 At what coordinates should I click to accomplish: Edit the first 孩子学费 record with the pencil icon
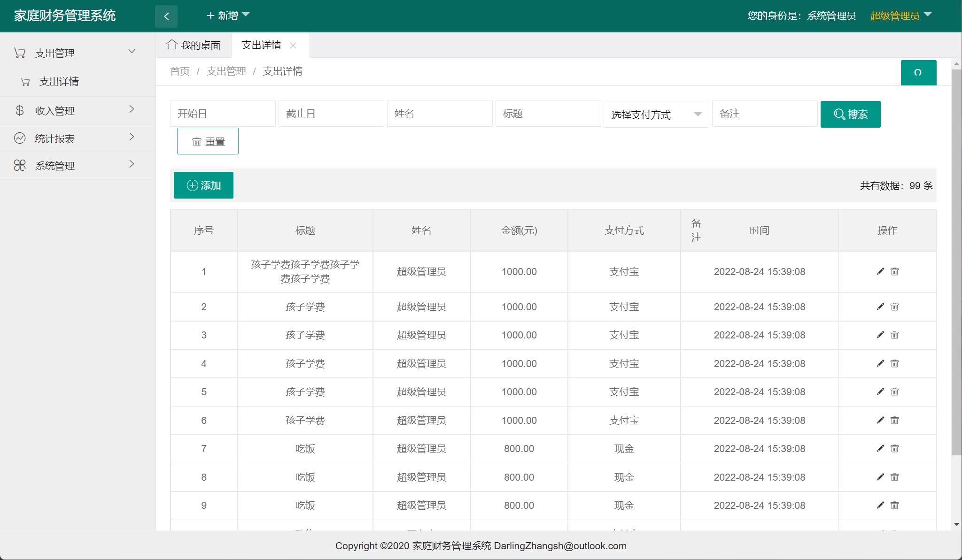pos(880,272)
